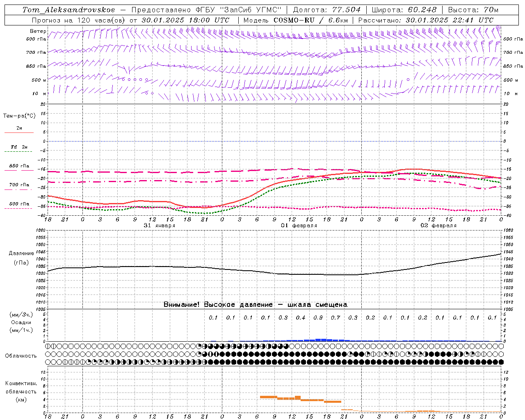Click the Тем-ра(°C) temperature section label
This screenshot has width=525, height=420.
(x=19, y=116)
